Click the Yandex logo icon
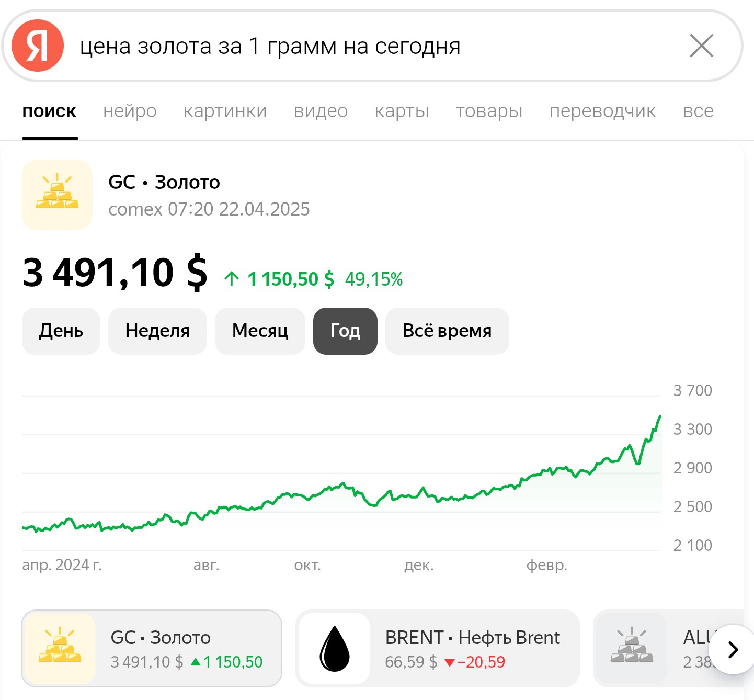The width and height of the screenshot is (754, 700). [38, 46]
